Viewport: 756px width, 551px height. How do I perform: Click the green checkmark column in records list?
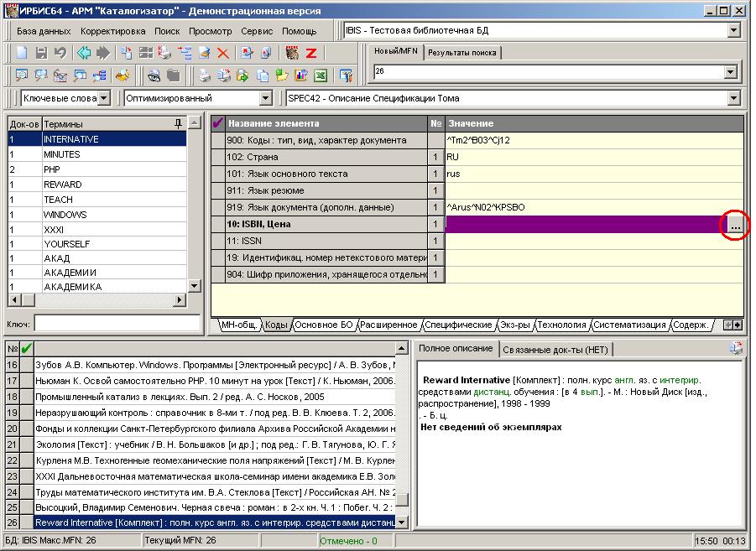point(27,348)
